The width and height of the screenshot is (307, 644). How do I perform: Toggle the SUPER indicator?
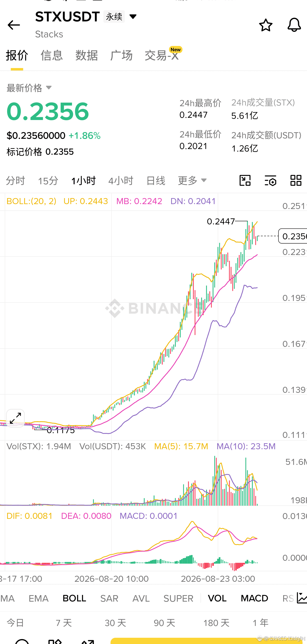coord(178,598)
